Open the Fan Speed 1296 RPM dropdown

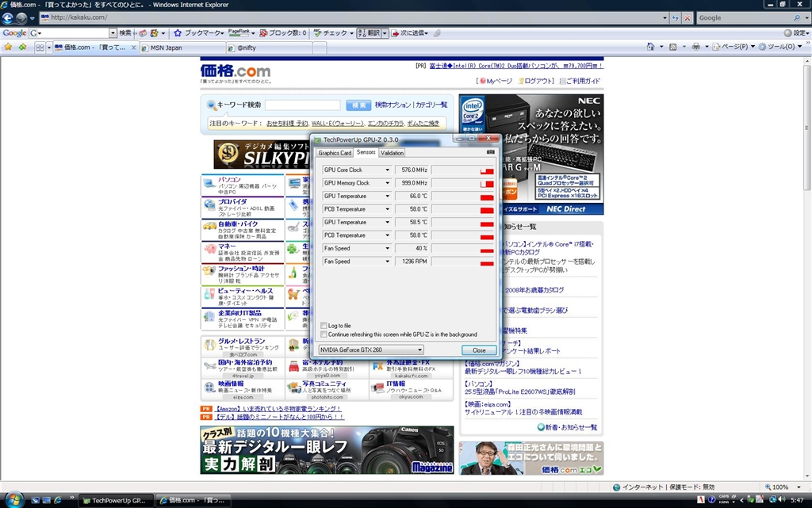coord(387,262)
